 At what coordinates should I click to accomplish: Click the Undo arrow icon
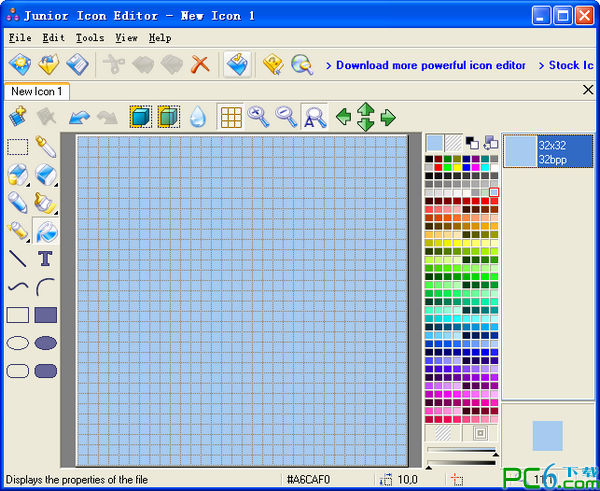point(79,117)
